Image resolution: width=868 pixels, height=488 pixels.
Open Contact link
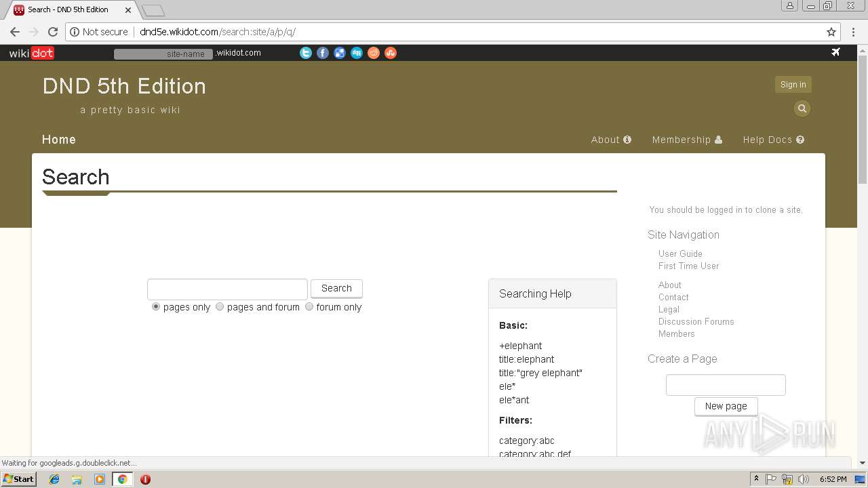point(673,297)
